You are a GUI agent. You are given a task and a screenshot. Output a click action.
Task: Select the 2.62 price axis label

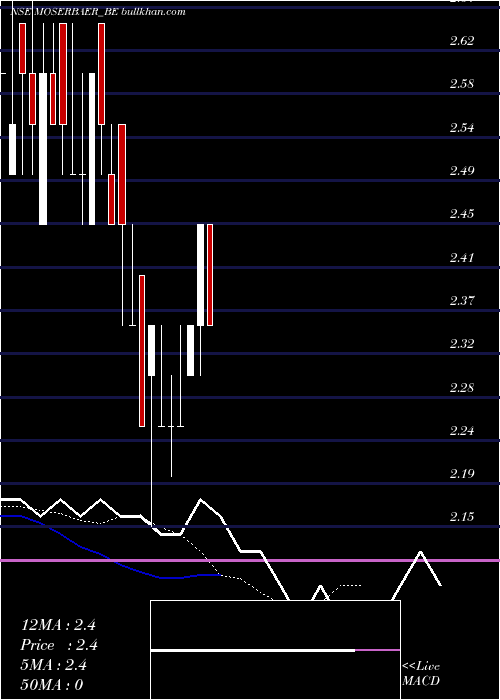(462, 41)
